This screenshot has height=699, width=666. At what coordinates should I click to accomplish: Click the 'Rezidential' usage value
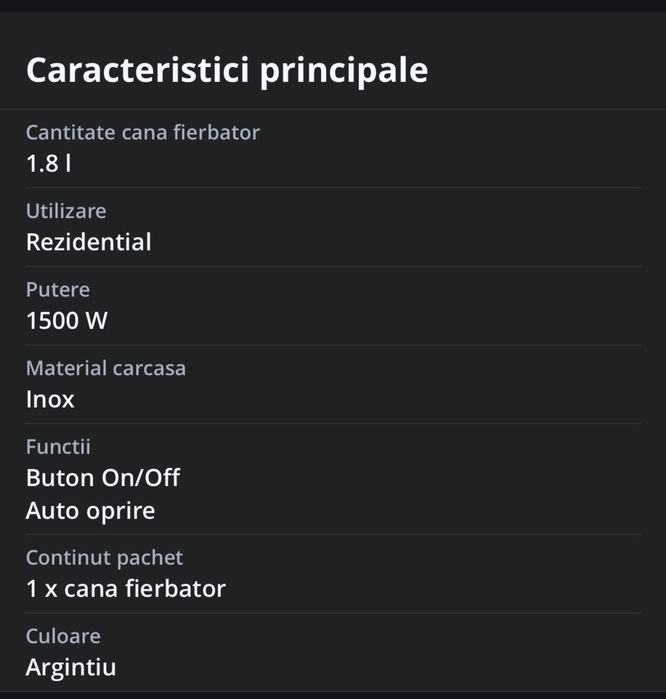click(89, 242)
